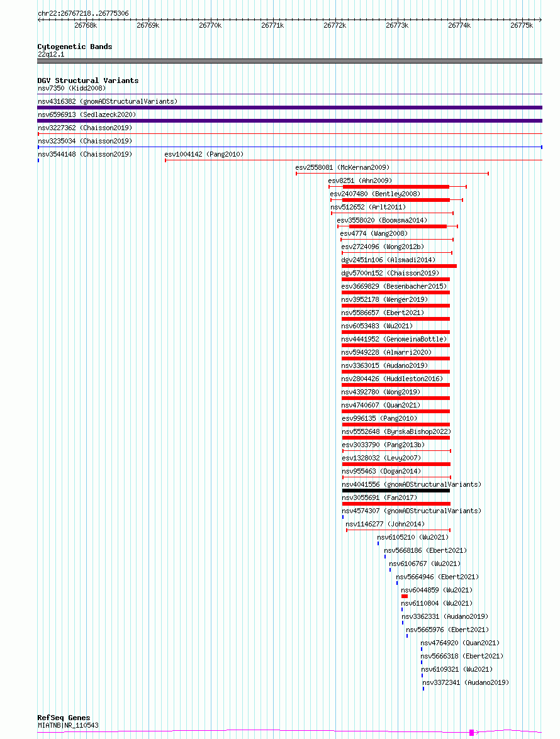Select nsv5665976 (Ebert2021) label

tap(447, 629)
